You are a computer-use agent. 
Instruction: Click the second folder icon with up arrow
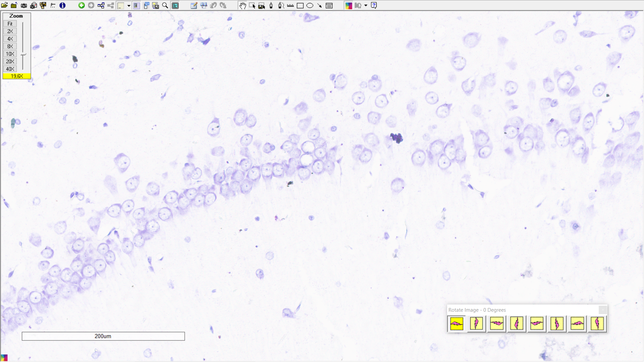tap(14, 5)
